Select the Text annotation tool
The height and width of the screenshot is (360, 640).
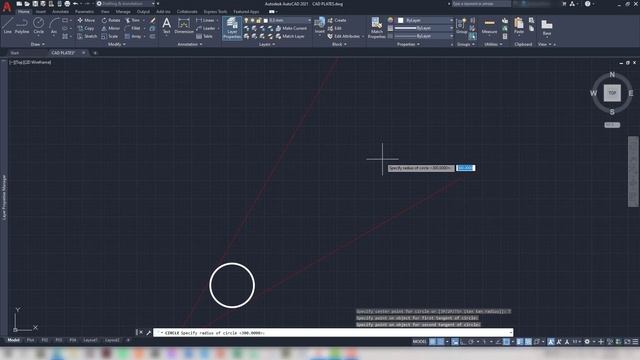[x=167, y=26]
